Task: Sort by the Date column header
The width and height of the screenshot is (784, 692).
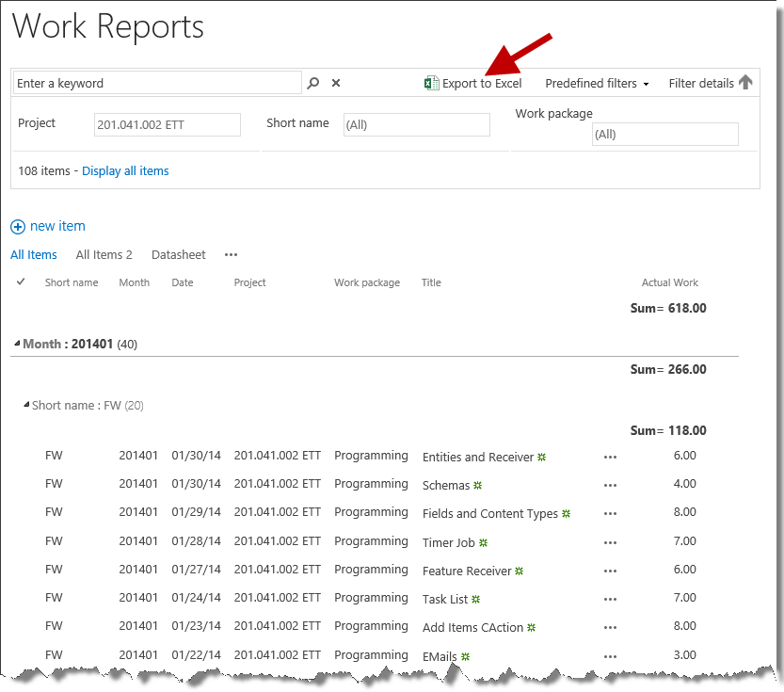Action: click(183, 282)
